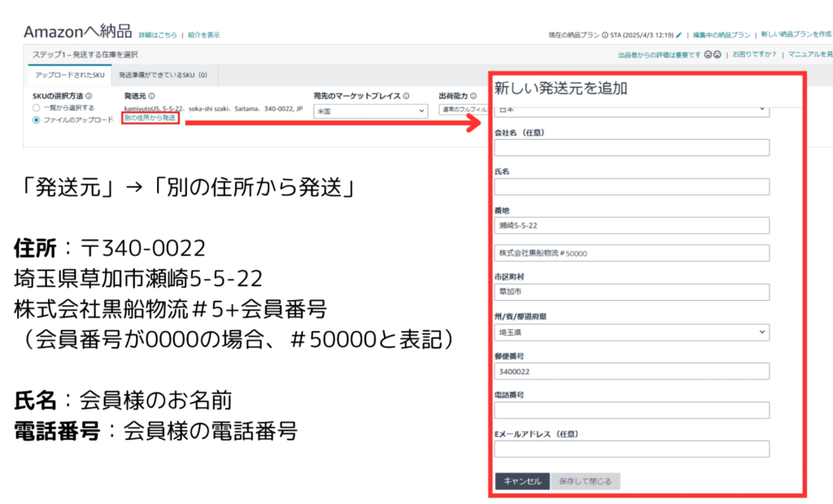Image resolution: width=833 pixels, height=504 pixels.
Task: Click info icon next to SKUの選択方法
Action: tap(89, 96)
